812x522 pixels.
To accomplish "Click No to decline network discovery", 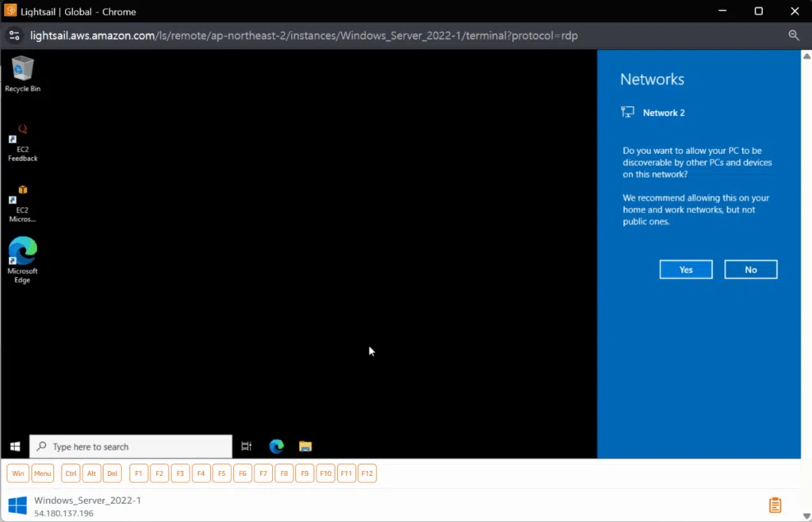I will [750, 270].
